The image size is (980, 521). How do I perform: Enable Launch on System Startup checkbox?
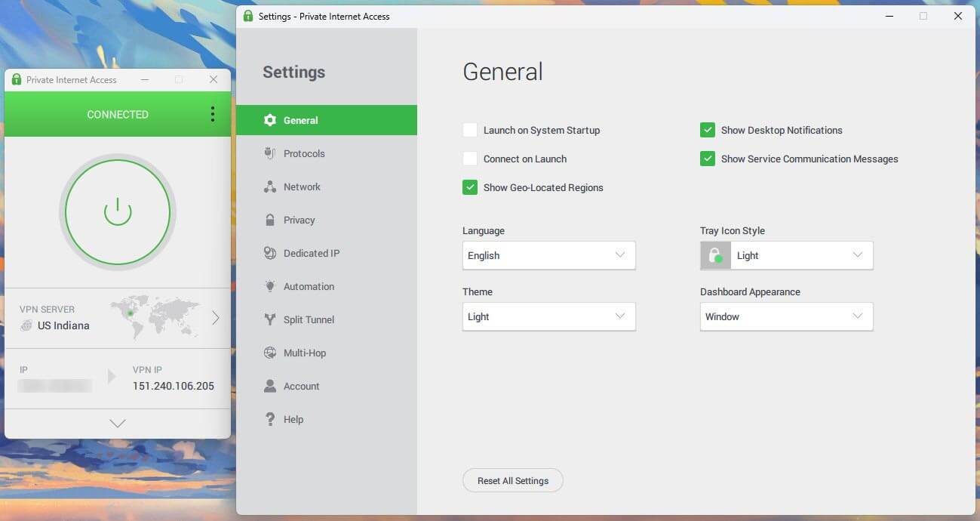click(470, 130)
